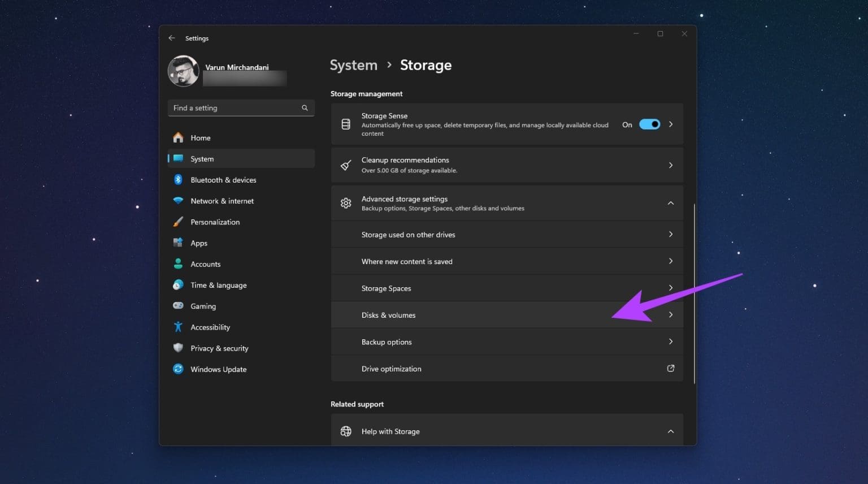Switch to the Home section
This screenshot has height=484, width=868.
click(200, 137)
